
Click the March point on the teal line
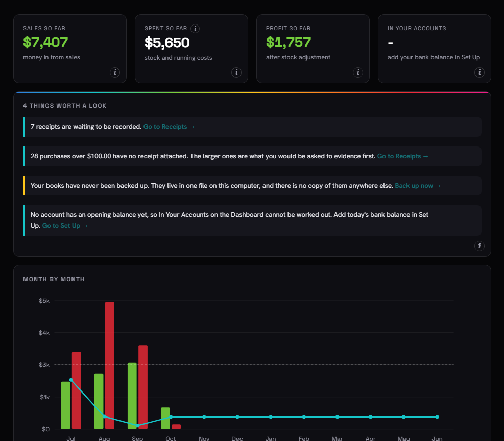[x=337, y=417]
